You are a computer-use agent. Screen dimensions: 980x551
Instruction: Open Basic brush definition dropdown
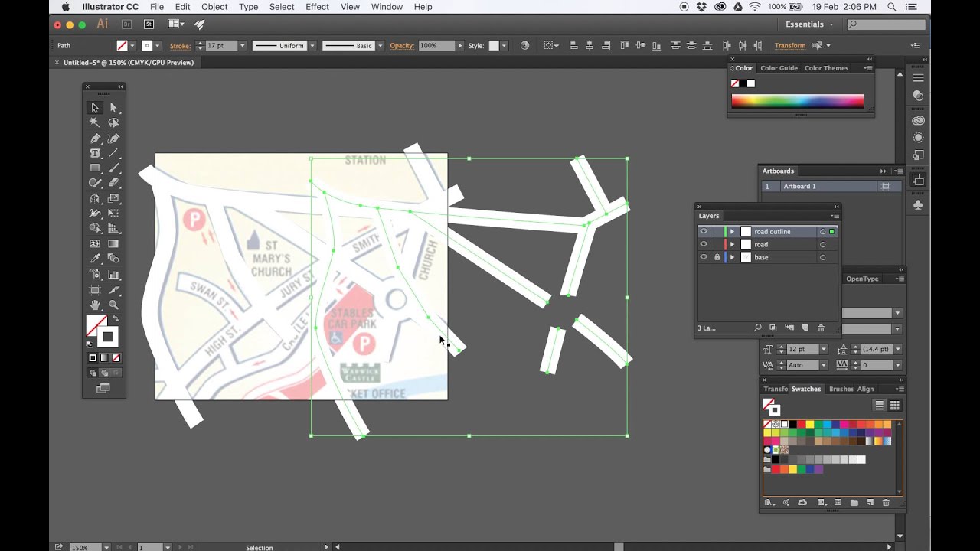[378, 46]
